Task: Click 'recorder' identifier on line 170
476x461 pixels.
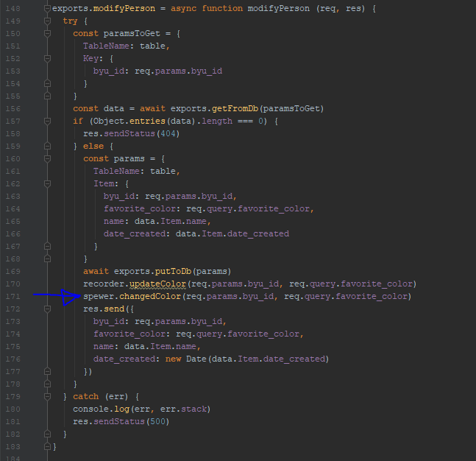Action: [104, 284]
